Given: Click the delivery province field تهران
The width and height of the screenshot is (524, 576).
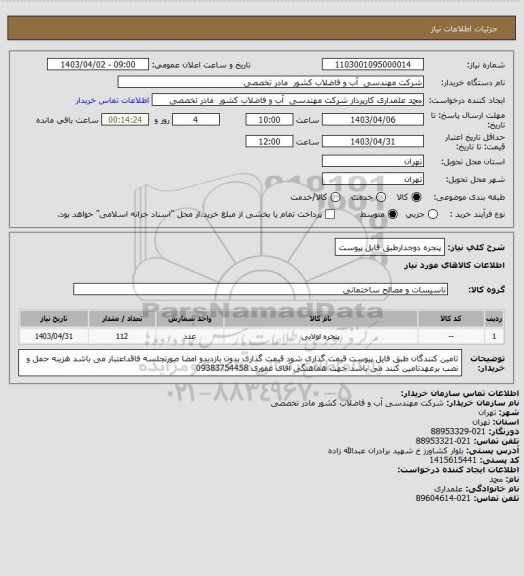Looking at the screenshot, I should [x=373, y=161].
